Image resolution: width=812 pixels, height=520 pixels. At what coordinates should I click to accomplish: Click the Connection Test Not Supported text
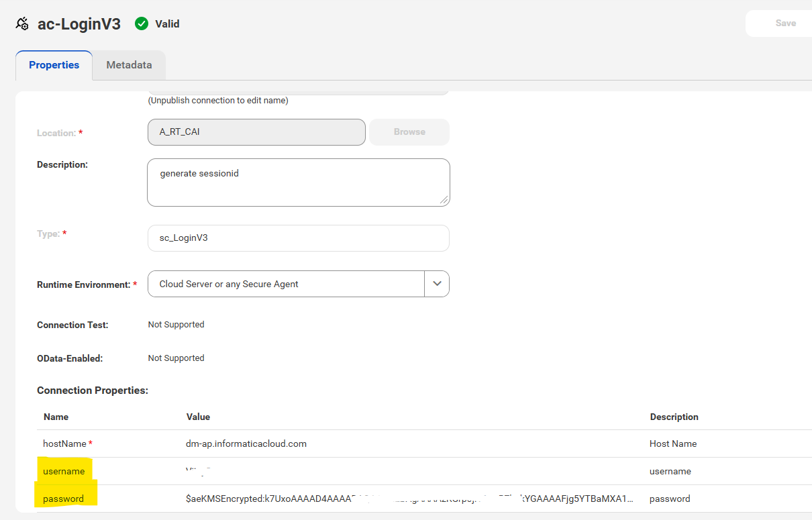pyautogui.click(x=176, y=324)
